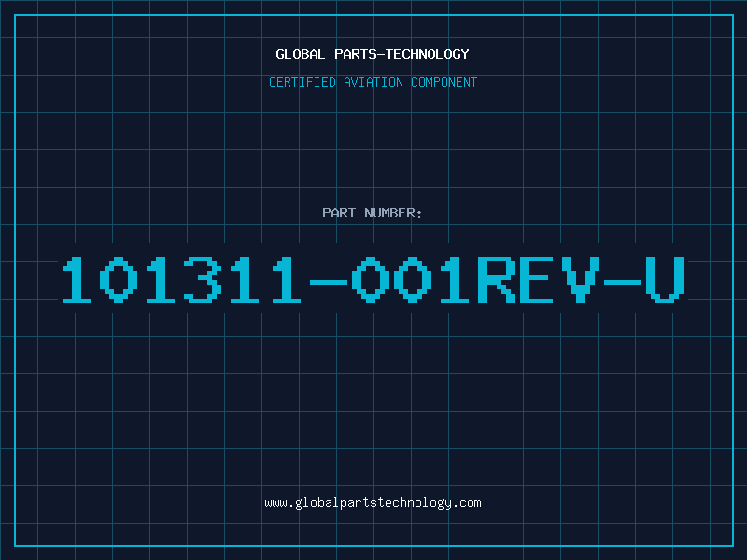The width and height of the screenshot is (747, 560).
Task: Click the word AVIATION in the subtitle
Action: coord(373,82)
